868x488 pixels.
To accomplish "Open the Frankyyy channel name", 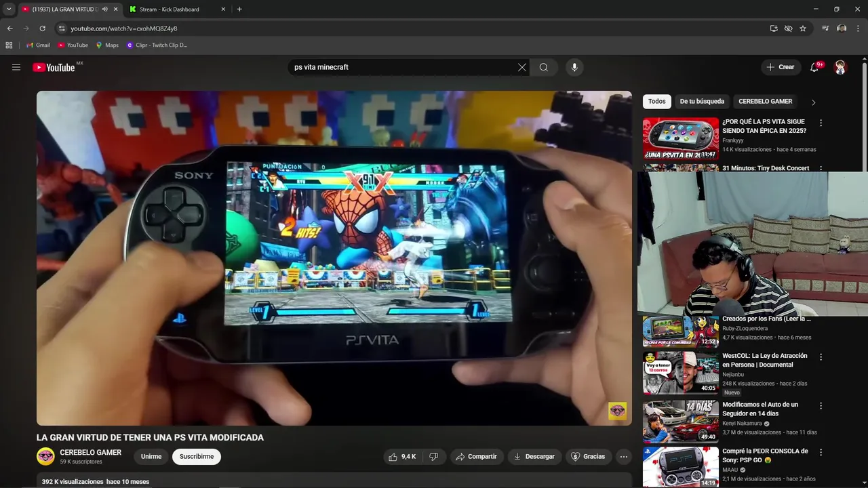I will coord(734,140).
